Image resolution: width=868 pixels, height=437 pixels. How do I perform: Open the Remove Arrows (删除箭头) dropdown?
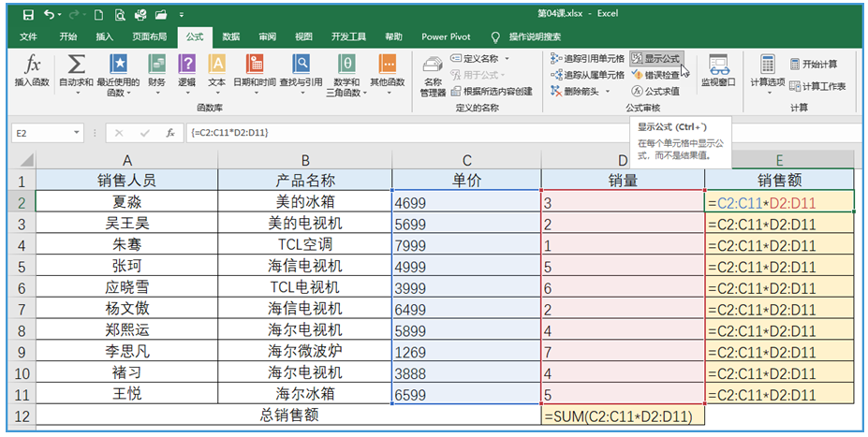tap(610, 91)
